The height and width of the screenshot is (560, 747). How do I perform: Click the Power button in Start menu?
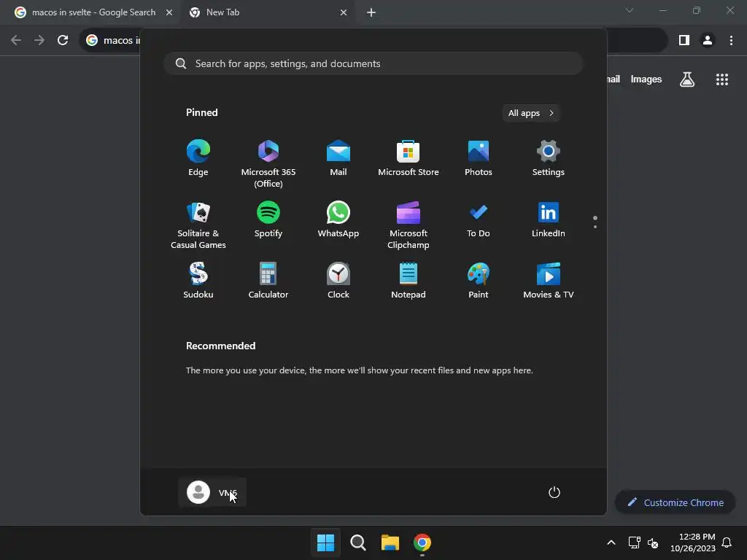coord(554,492)
